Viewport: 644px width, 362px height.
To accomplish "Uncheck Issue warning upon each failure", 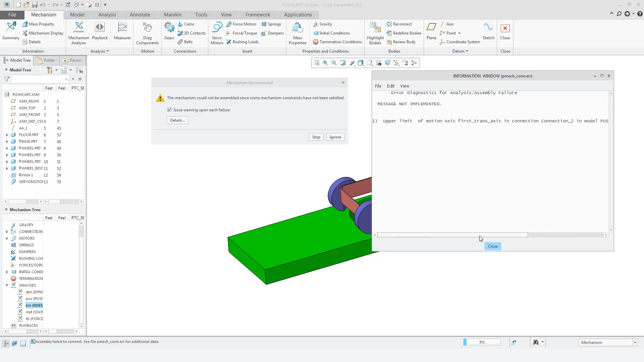I will (x=169, y=110).
